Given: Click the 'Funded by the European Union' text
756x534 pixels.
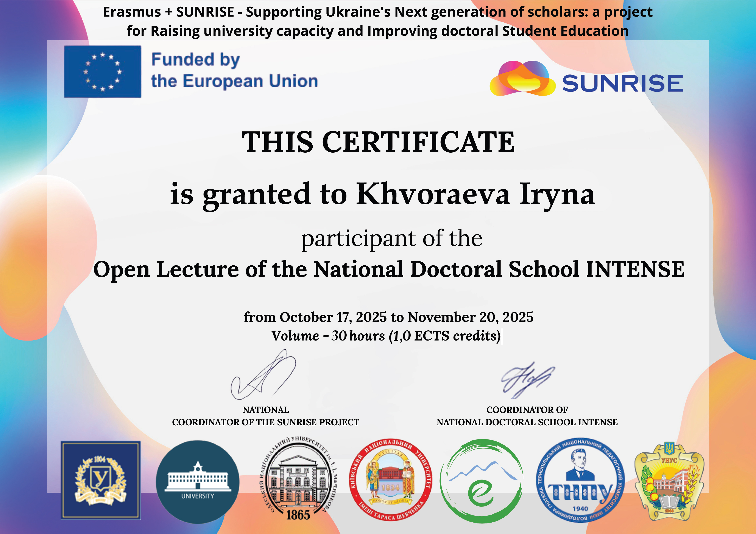Looking at the screenshot, I should [x=234, y=70].
